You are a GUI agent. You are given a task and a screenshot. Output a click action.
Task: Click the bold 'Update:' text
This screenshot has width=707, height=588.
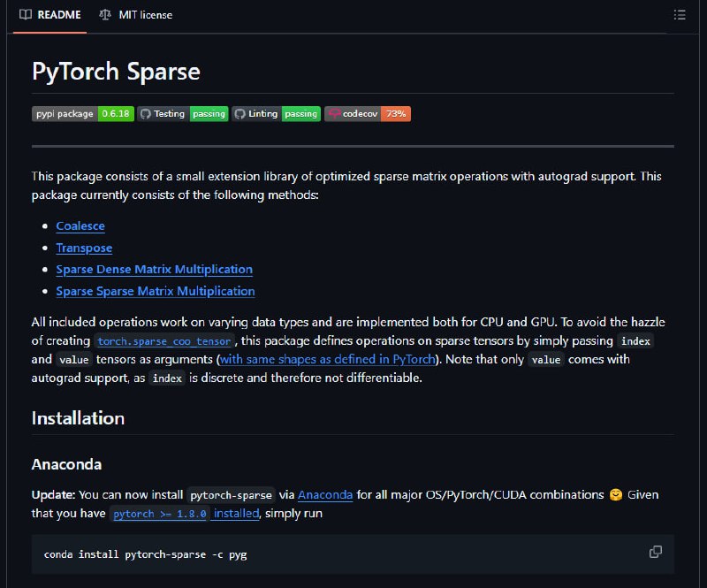pyautogui.click(x=53, y=494)
